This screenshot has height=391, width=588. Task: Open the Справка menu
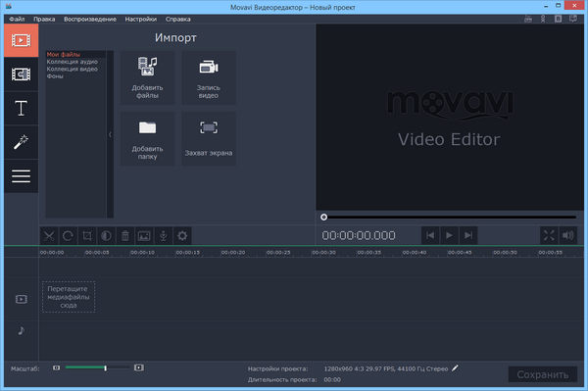click(178, 20)
